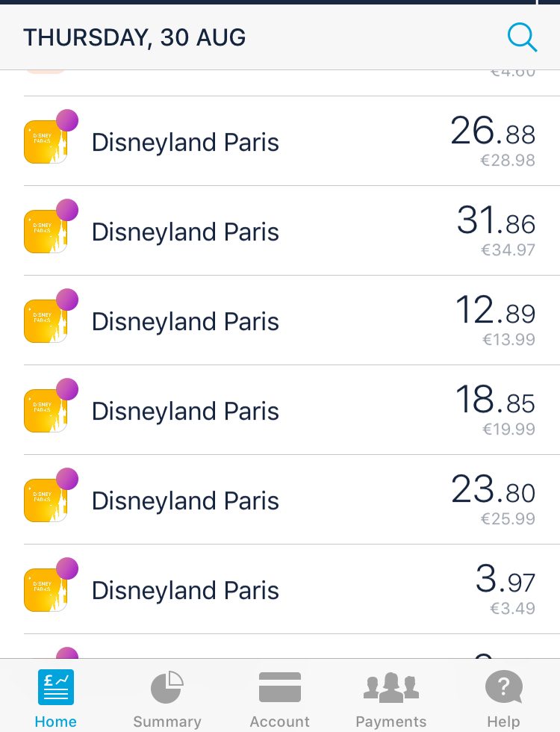Tap purple badge on 31.86 transaction
The image size is (560, 732).
click(67, 210)
